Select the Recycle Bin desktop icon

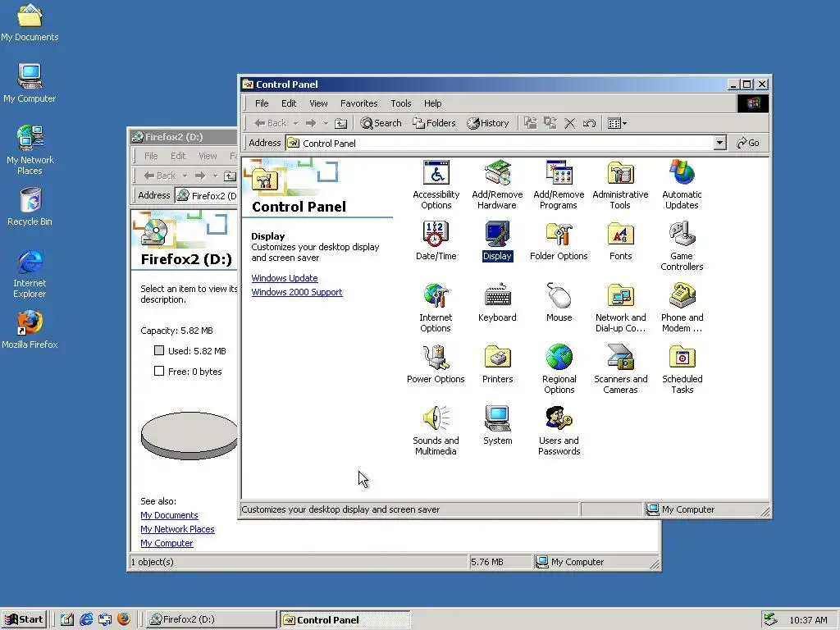pos(30,207)
